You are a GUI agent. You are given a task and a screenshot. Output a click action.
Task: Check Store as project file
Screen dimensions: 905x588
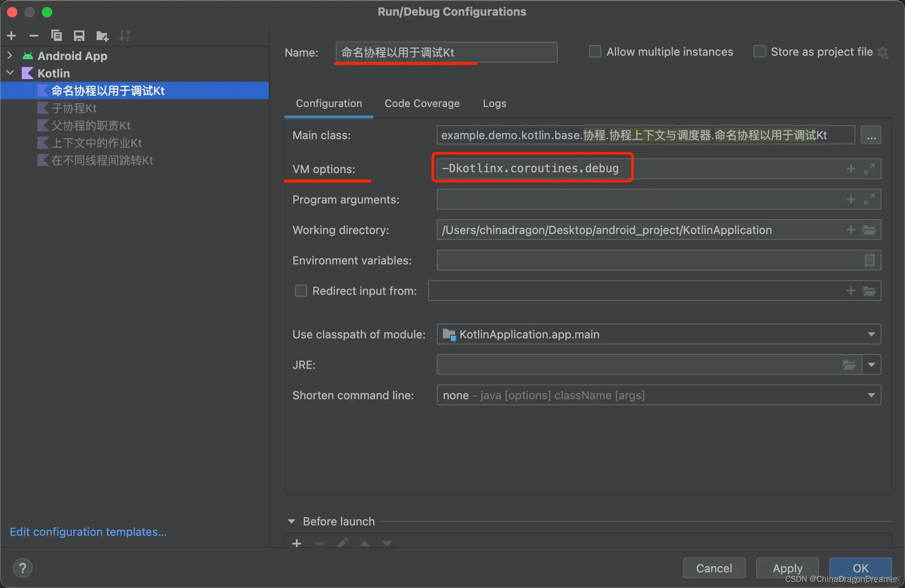click(x=760, y=52)
